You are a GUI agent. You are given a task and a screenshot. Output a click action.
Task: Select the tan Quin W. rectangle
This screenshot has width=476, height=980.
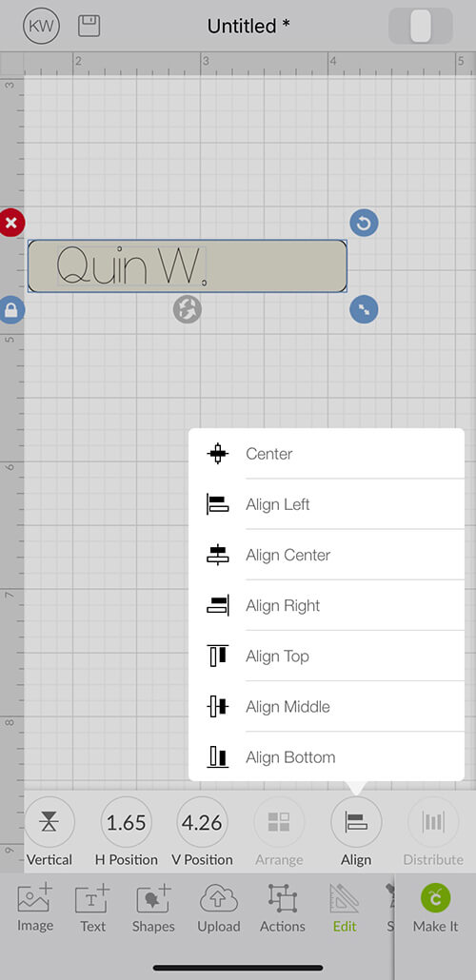click(x=187, y=266)
